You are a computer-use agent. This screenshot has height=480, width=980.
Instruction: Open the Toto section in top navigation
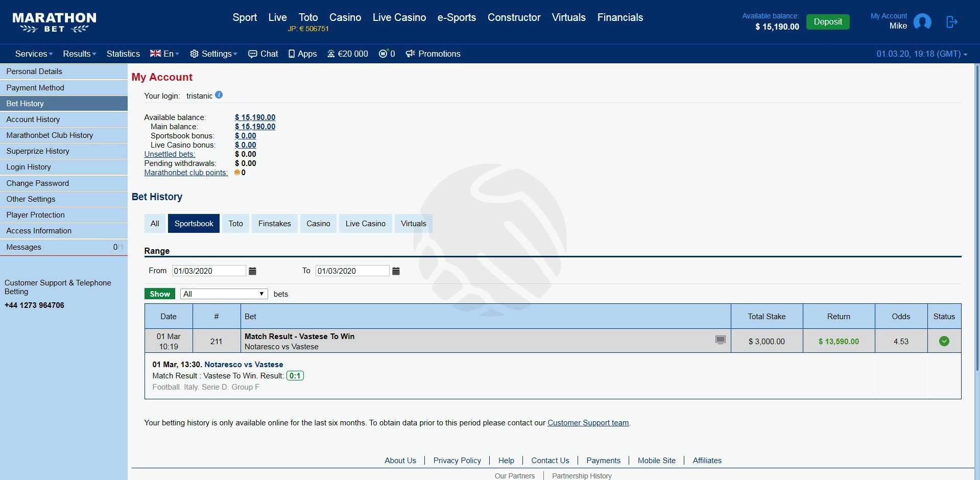(308, 17)
